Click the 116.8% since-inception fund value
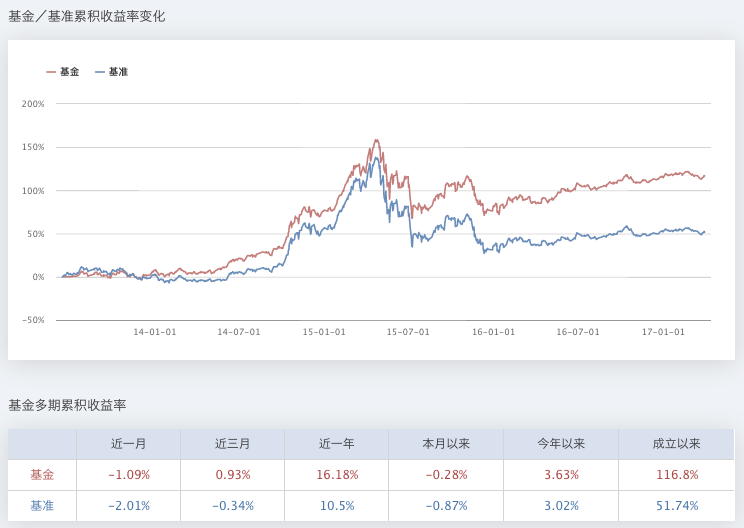744x528 pixels. (x=676, y=475)
